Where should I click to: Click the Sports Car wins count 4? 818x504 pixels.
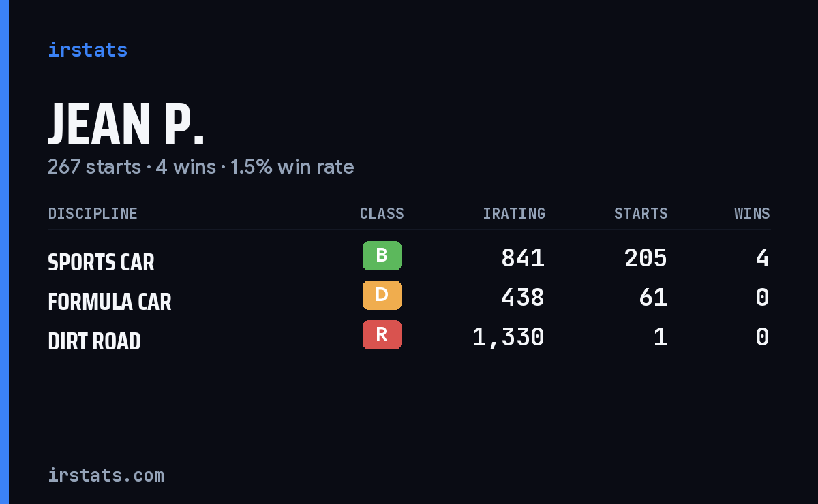pyautogui.click(x=762, y=258)
